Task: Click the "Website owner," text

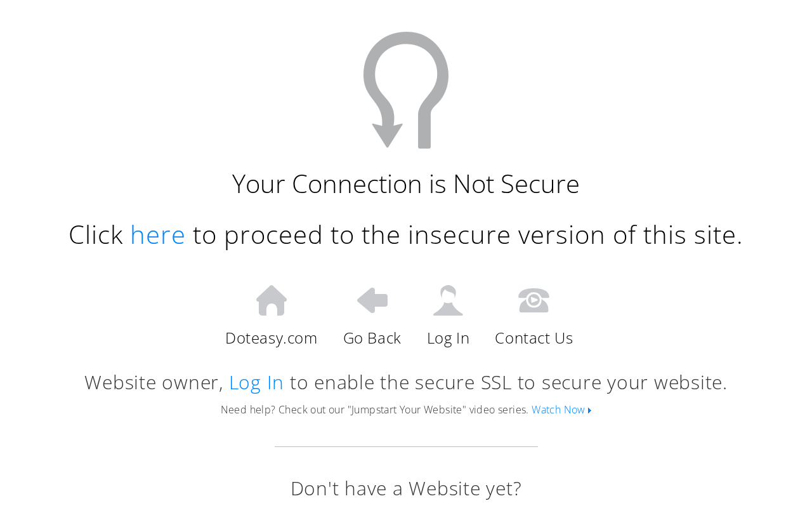Action: click(154, 382)
